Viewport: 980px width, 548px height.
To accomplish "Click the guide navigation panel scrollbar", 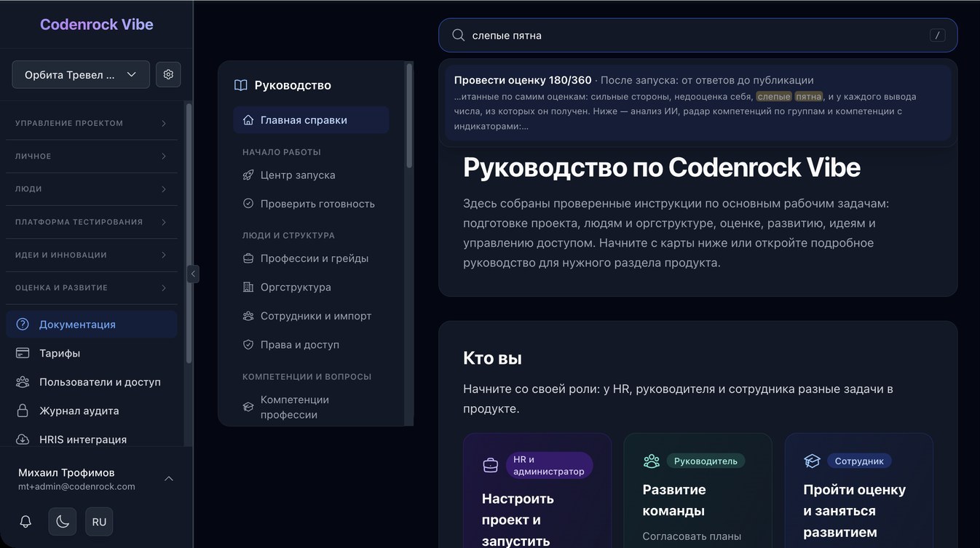I will click(x=409, y=116).
